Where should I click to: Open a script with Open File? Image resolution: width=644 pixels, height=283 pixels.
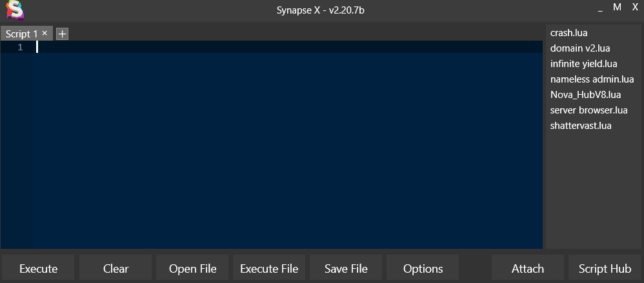point(192,269)
